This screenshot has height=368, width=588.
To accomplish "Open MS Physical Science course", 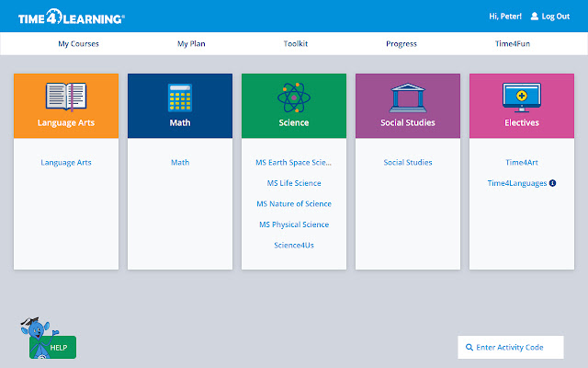I will 294,224.
